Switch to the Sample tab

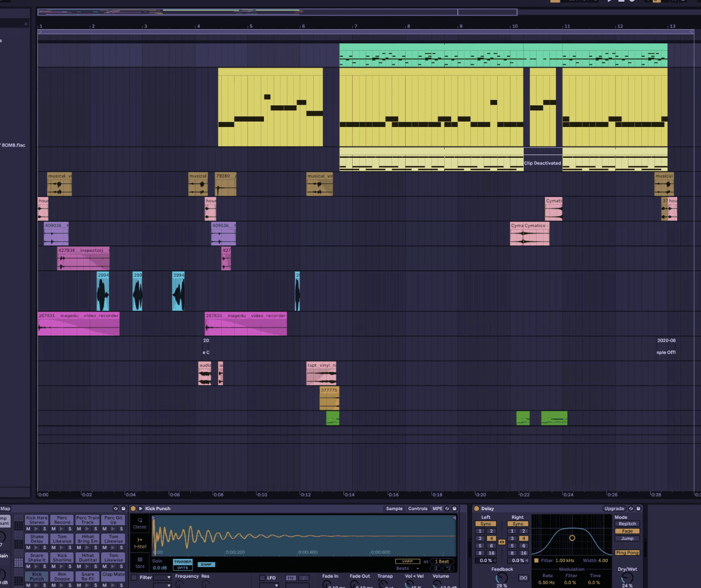point(394,509)
